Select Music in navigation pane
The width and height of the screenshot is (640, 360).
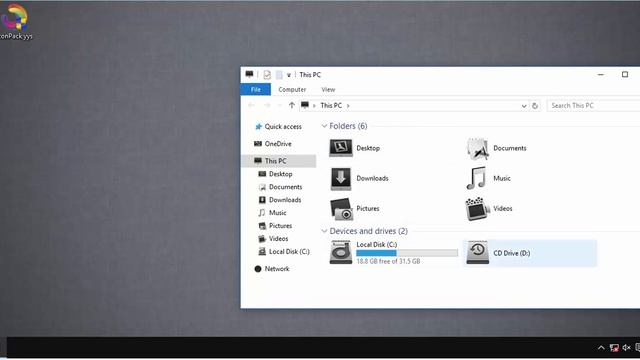(279, 213)
